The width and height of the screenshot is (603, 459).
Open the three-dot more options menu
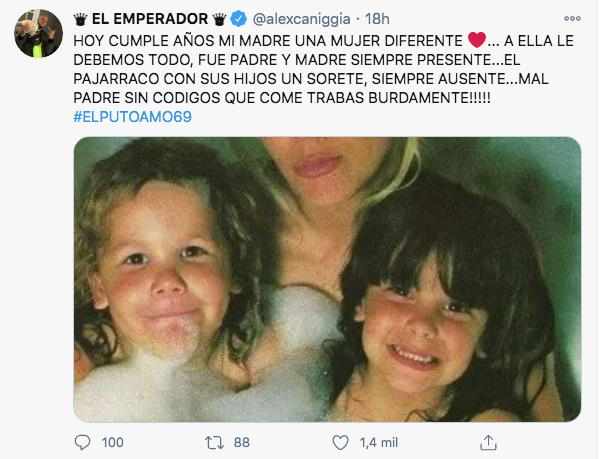(572, 18)
